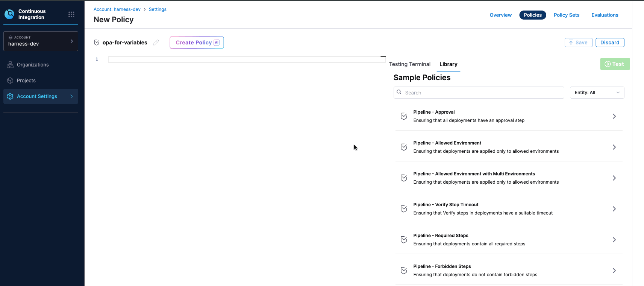Image resolution: width=644 pixels, height=286 pixels.
Task: Expand Pipeline - Verify Step Timeout chevron
Action: [x=614, y=209]
